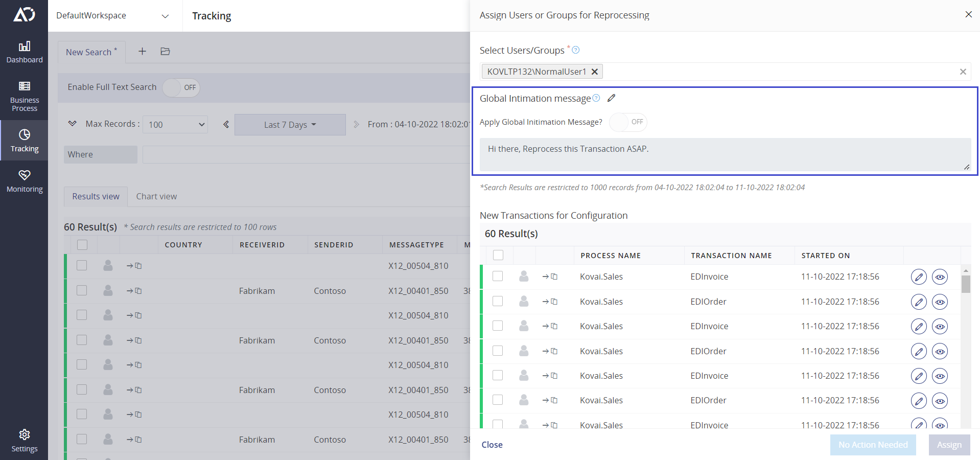Click the user icon in first EDInvoice row
Screen dimensions: 980x460
524,277
